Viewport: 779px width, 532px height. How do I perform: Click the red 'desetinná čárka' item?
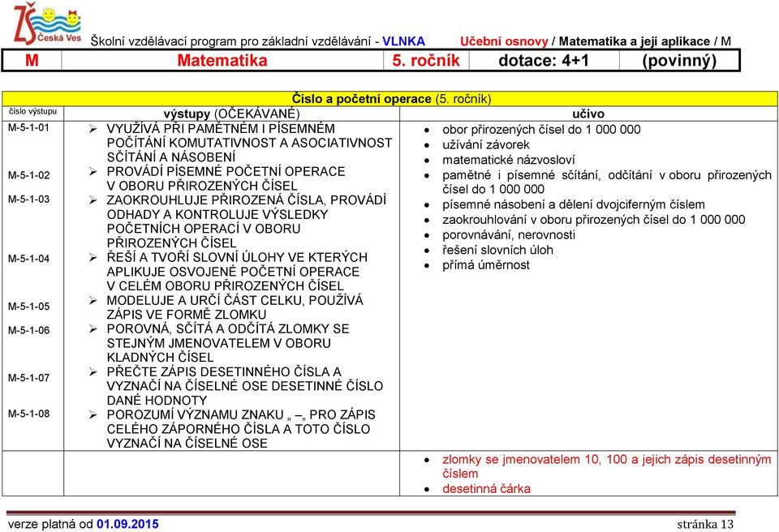pos(486,489)
